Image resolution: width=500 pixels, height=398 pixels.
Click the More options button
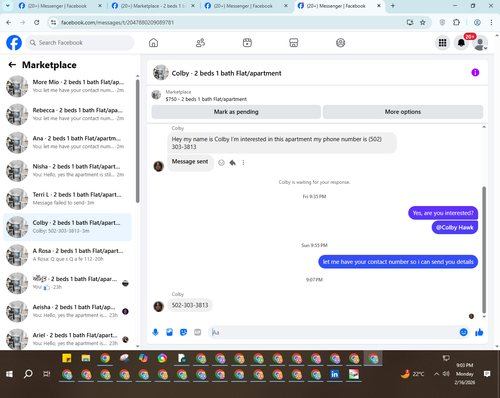point(403,112)
